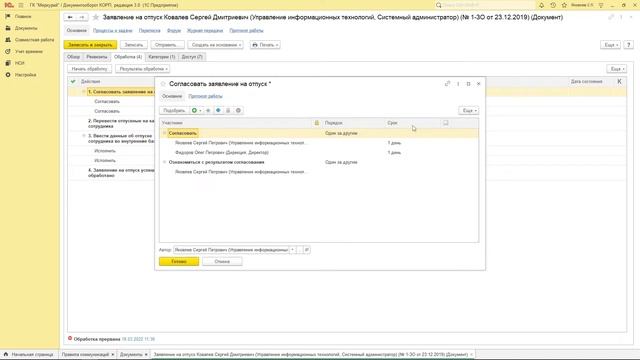Image resolution: width=640 pixels, height=360 pixels.
Task: Open the Переписка link
Action: 149,31
